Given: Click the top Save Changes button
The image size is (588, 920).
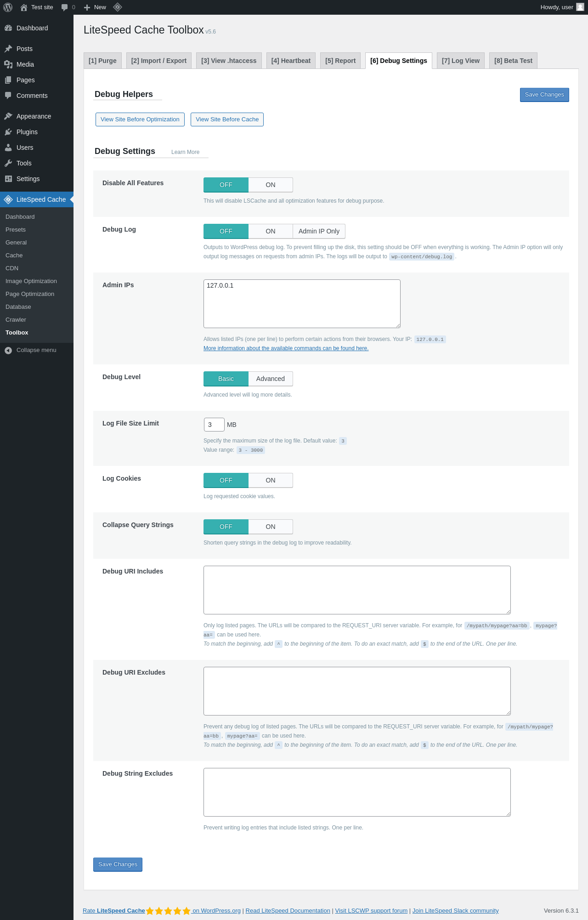Looking at the screenshot, I should (544, 95).
